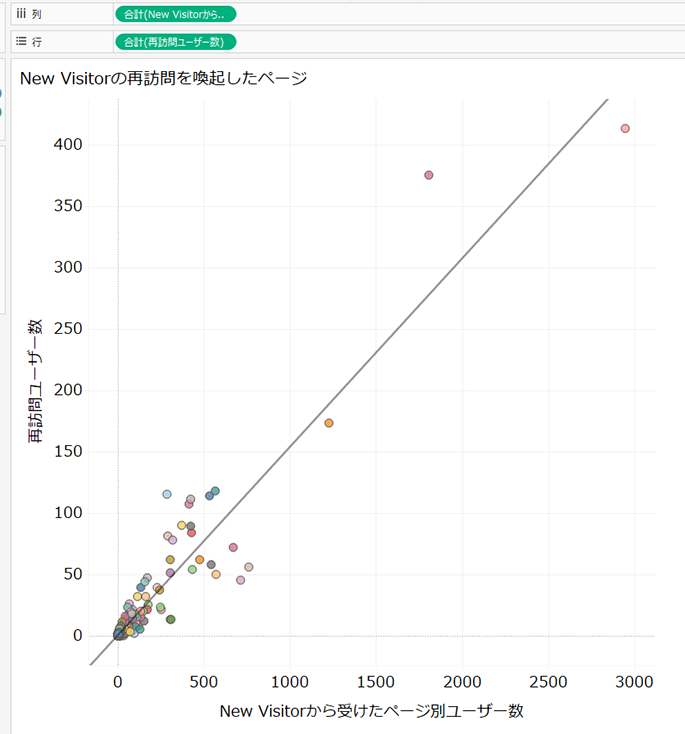Click the Rows (行) shelf icon
Viewport: 685px width, 734px height.
coord(20,42)
